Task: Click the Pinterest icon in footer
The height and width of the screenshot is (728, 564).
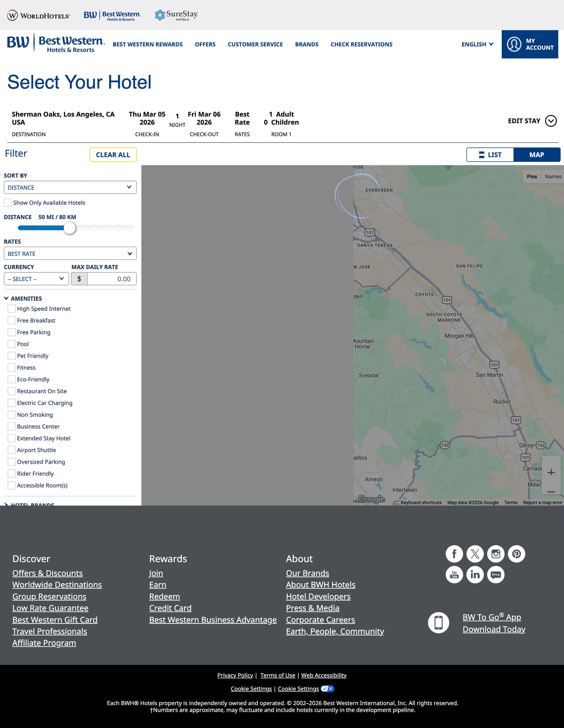Action: click(x=516, y=554)
